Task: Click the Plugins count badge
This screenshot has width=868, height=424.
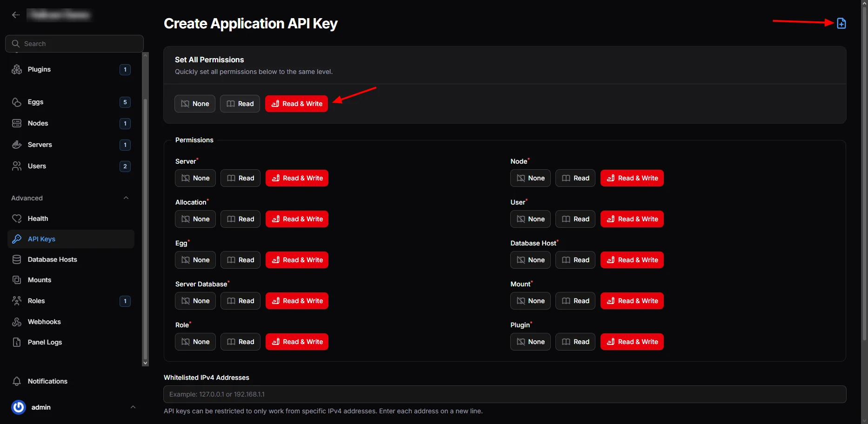Action: pyautogui.click(x=125, y=70)
